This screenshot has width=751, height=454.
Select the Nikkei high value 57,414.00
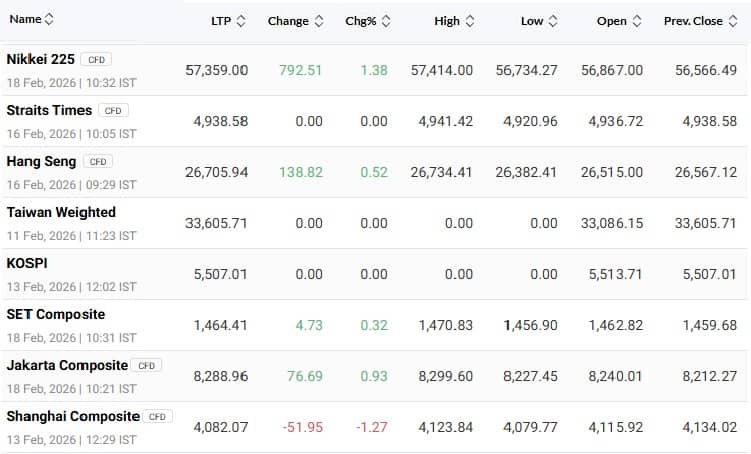442,70
